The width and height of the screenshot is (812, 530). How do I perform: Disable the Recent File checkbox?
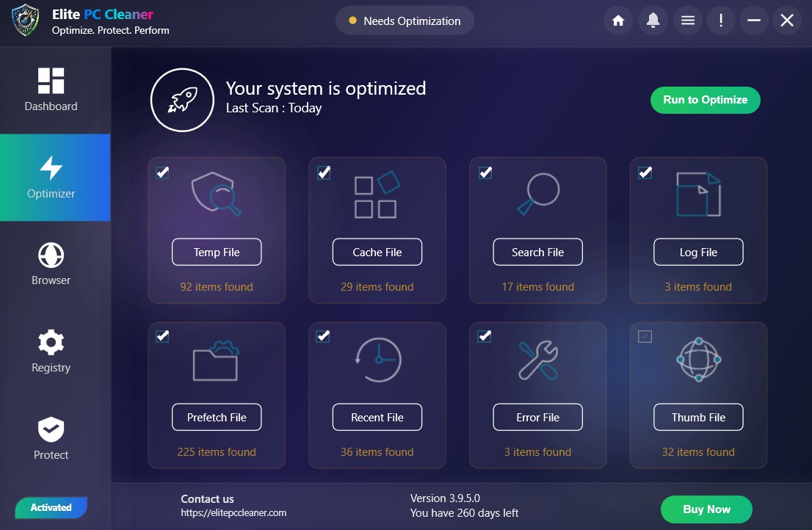(x=323, y=336)
